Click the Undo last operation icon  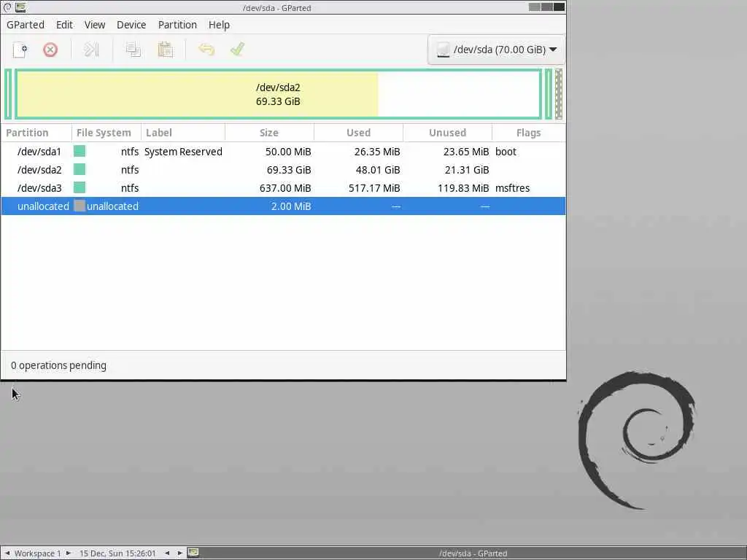[206, 50]
